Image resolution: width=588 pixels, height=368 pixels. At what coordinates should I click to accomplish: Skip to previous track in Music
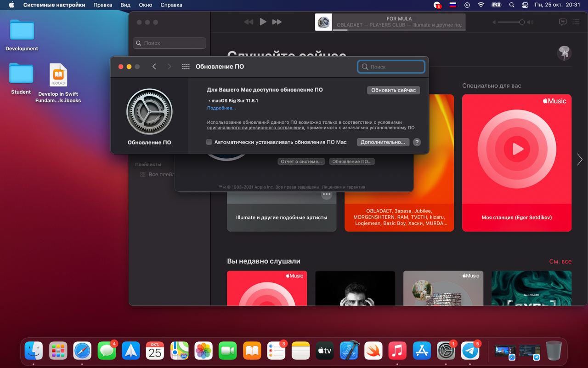pyautogui.click(x=249, y=22)
